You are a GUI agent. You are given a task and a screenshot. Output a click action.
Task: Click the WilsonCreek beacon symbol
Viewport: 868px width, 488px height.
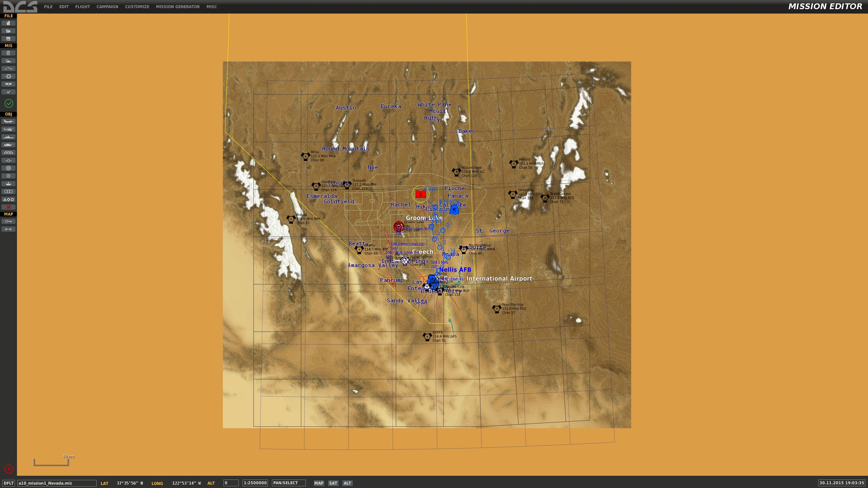pyautogui.click(x=456, y=172)
